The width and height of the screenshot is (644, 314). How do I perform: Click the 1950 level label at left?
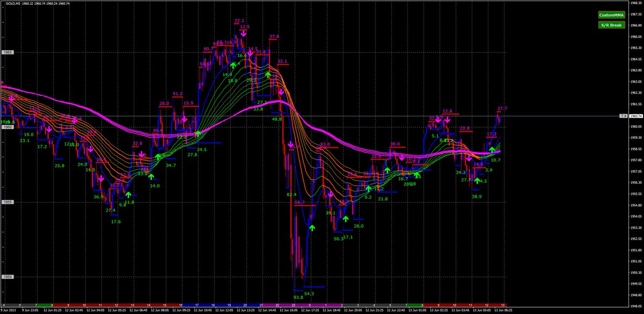[x=8, y=277]
